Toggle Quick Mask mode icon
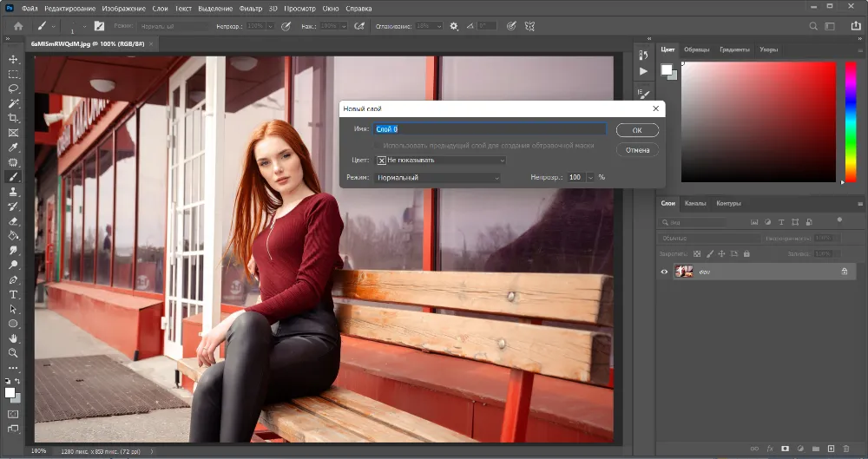Viewport: 868px width, 459px height. tap(13, 414)
